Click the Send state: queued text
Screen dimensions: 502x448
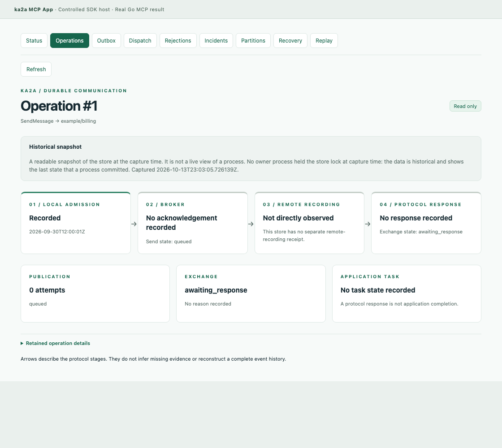[x=169, y=241]
